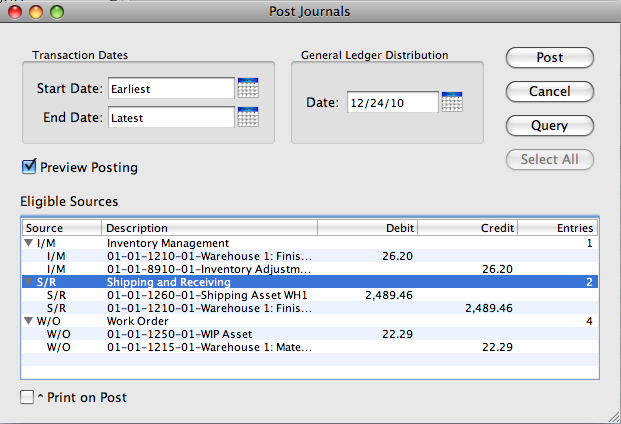Enable Print on Post checkbox

click(27, 398)
